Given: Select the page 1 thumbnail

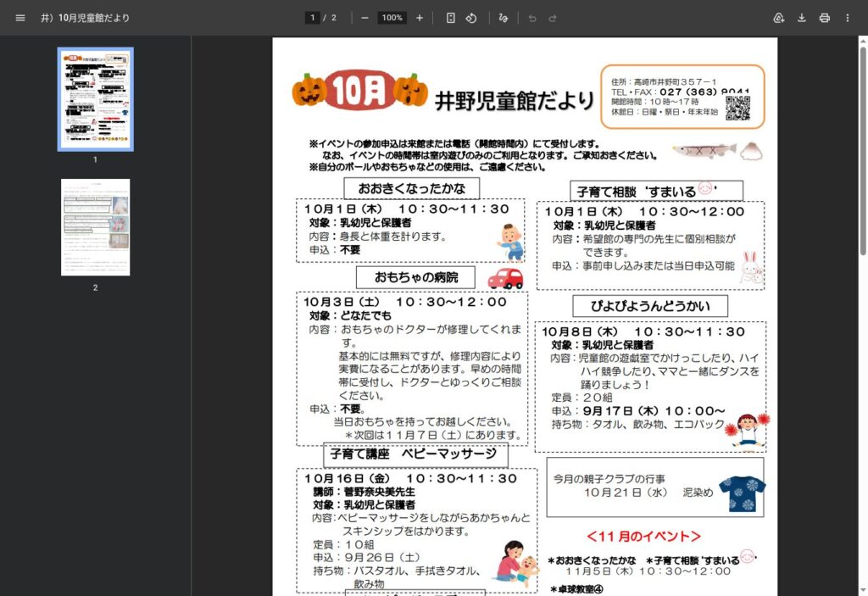Looking at the screenshot, I should (x=95, y=99).
